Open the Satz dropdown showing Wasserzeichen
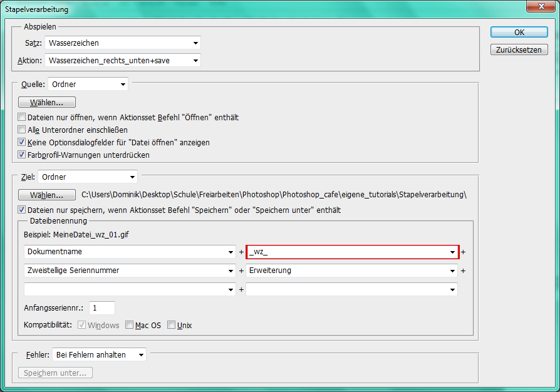 coord(123,43)
